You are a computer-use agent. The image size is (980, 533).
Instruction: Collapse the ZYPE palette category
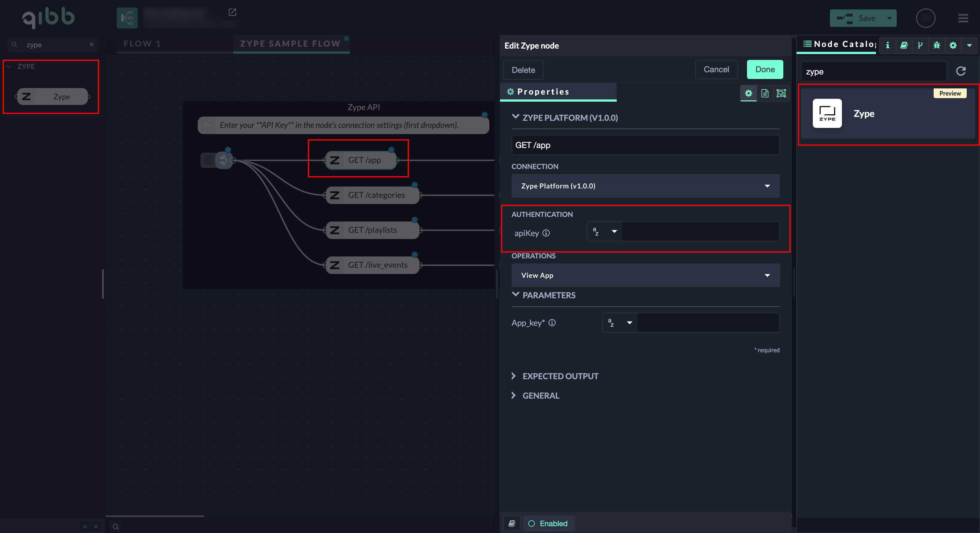click(x=9, y=66)
